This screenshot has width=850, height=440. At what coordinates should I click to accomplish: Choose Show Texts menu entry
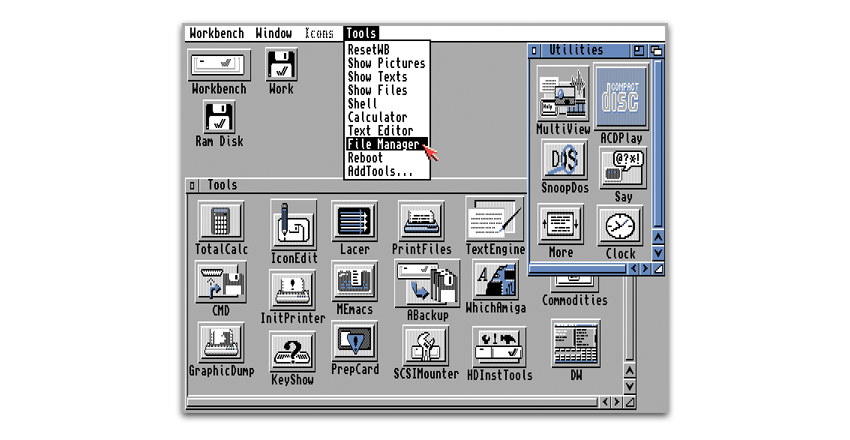click(387, 76)
